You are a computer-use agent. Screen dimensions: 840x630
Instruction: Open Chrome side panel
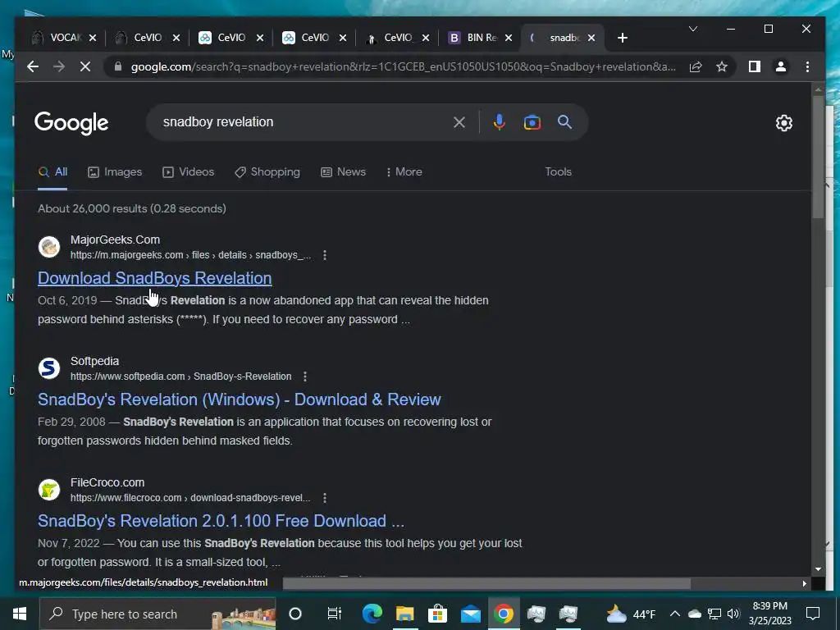pos(755,66)
